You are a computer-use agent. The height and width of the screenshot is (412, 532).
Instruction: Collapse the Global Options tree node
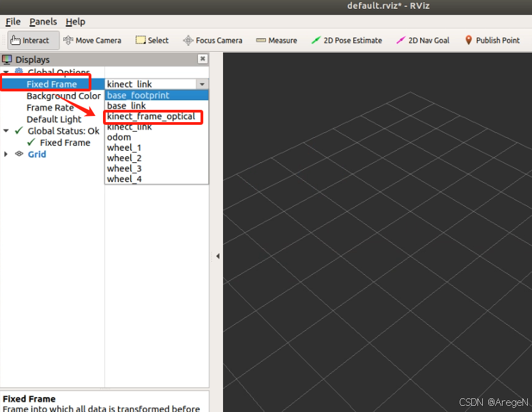(x=6, y=72)
